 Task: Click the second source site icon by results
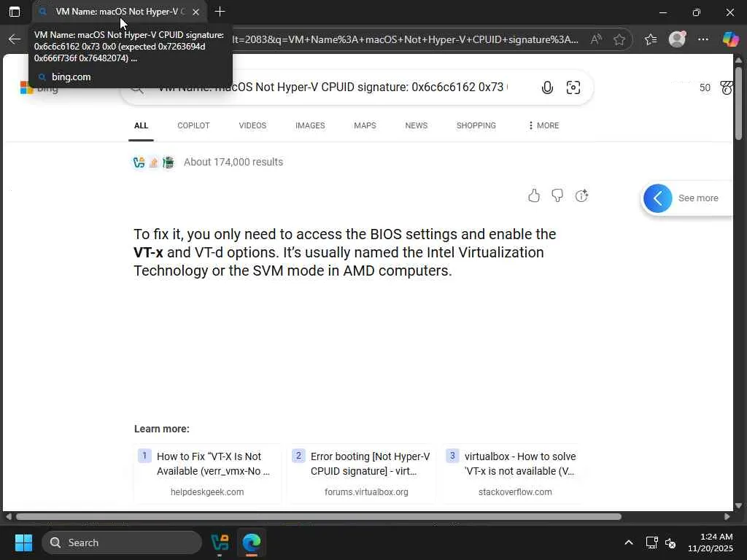click(x=153, y=163)
